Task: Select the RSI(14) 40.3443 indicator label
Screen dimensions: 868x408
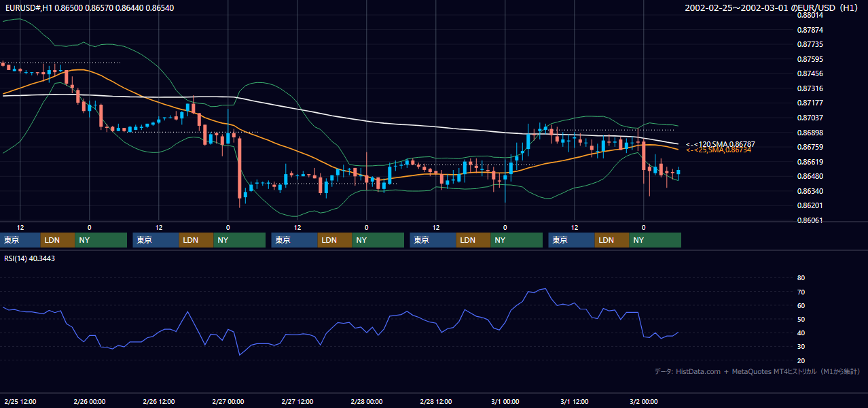Action: point(30,258)
